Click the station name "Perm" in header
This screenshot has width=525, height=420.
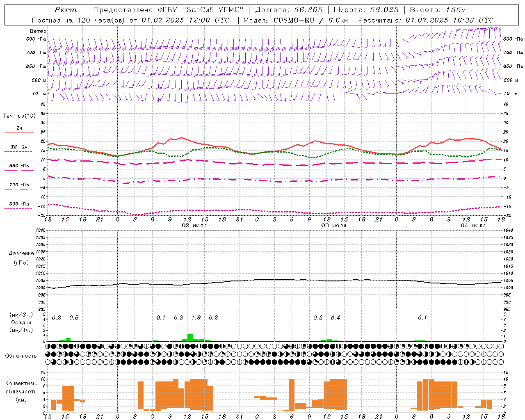click(66, 10)
